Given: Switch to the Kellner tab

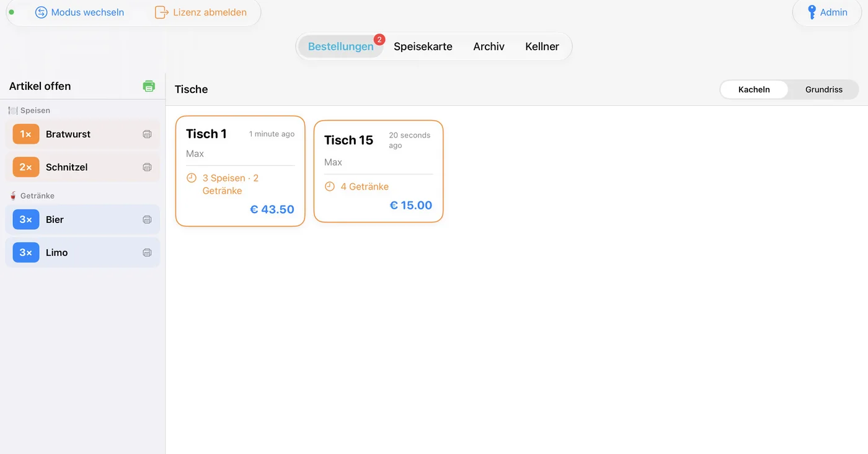Looking at the screenshot, I should (x=542, y=46).
